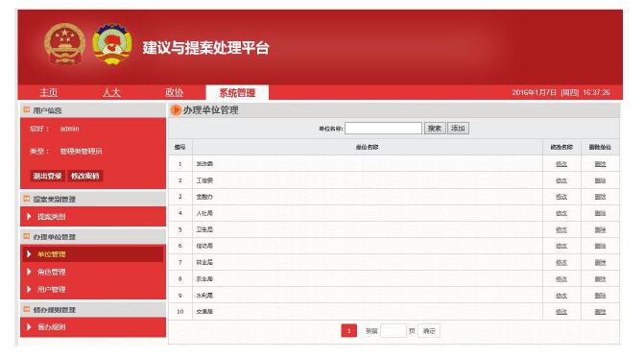Image resolution: width=644 pixels, height=358 pixels.
Task: Collapse the 督办规则管理 section header
Action: 93,310
